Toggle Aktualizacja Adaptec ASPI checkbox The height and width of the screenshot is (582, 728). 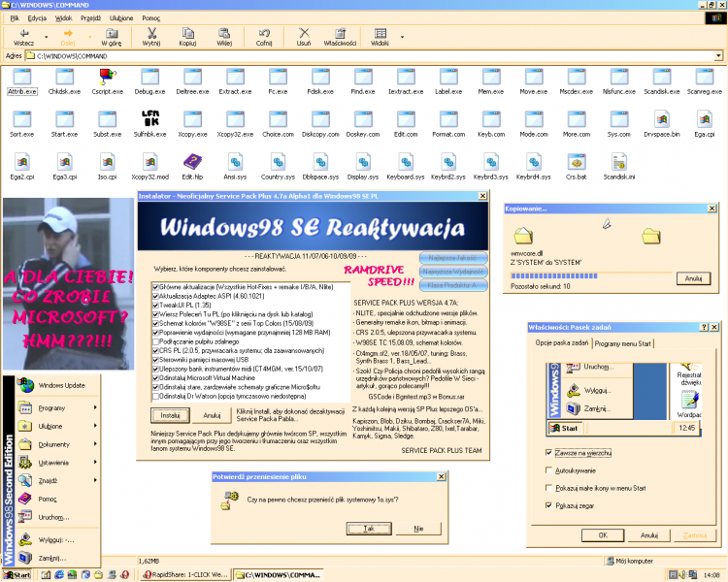click(155, 296)
